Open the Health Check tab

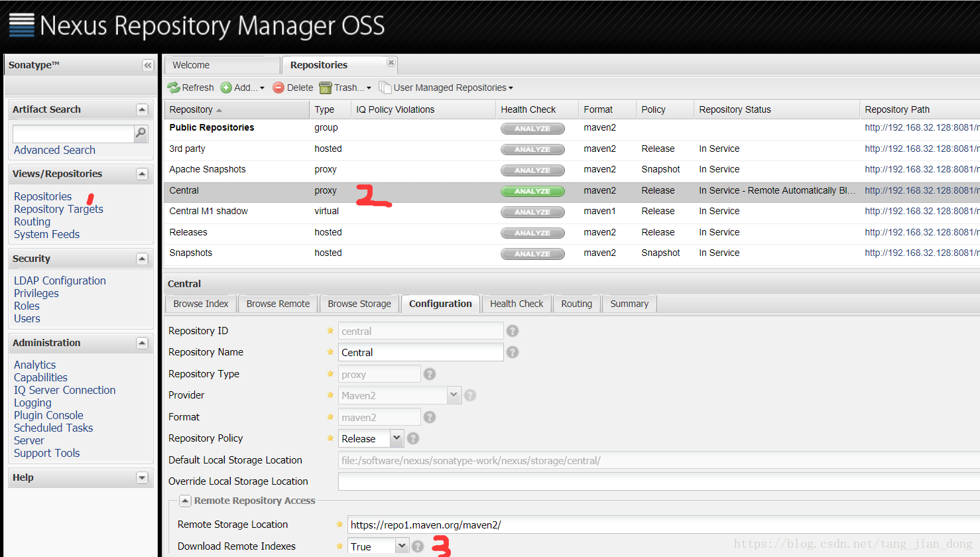517,304
